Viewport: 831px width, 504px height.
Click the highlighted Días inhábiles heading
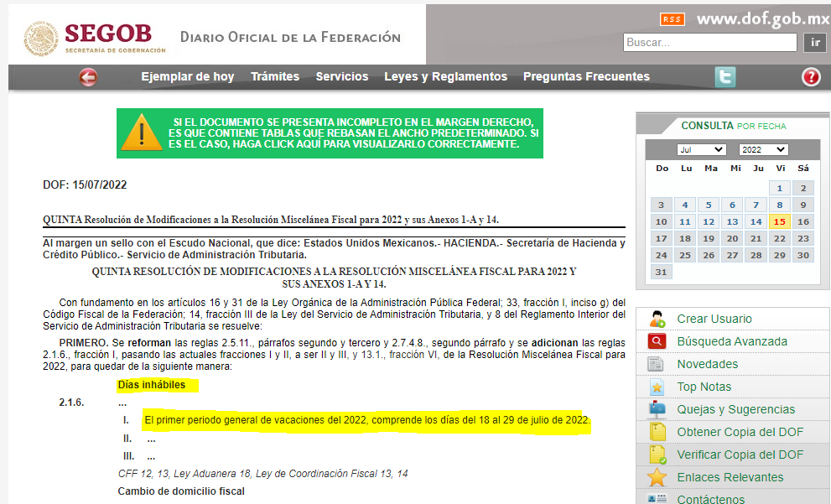click(x=152, y=385)
